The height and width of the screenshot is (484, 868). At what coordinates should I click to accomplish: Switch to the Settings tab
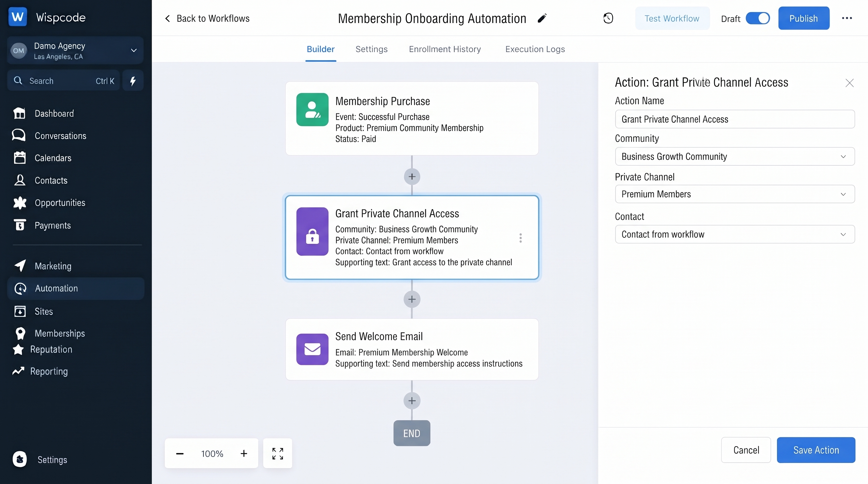point(371,49)
